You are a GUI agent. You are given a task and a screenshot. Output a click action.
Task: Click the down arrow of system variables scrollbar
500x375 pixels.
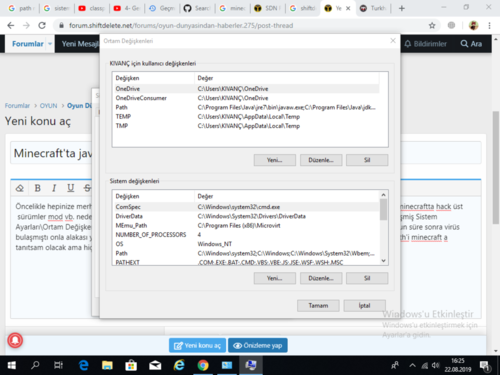click(x=384, y=261)
